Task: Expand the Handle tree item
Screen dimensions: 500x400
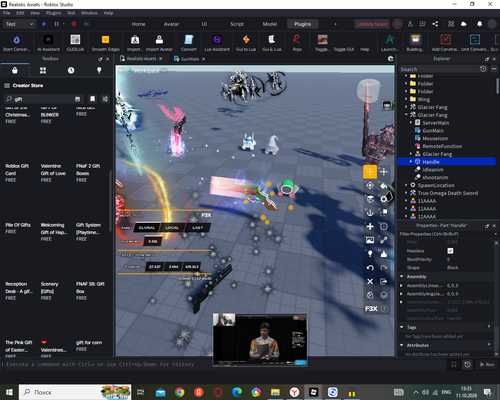Action: [411, 162]
